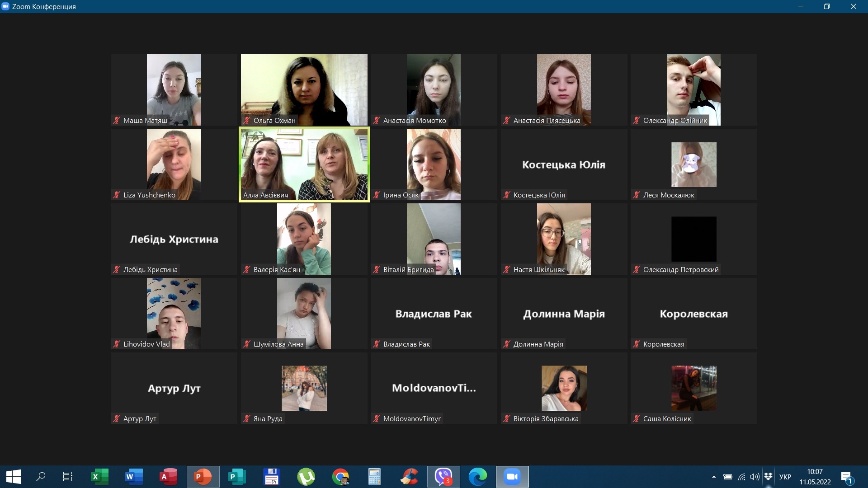868x488 pixels.
Task: Open uTorrent from the taskbar
Action: tap(306, 477)
